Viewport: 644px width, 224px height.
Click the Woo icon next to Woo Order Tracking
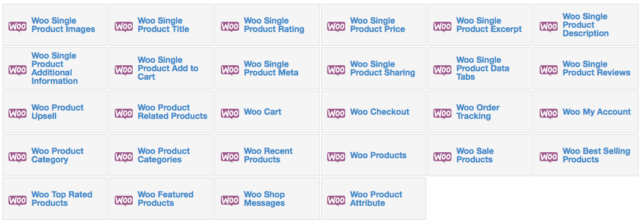(442, 113)
